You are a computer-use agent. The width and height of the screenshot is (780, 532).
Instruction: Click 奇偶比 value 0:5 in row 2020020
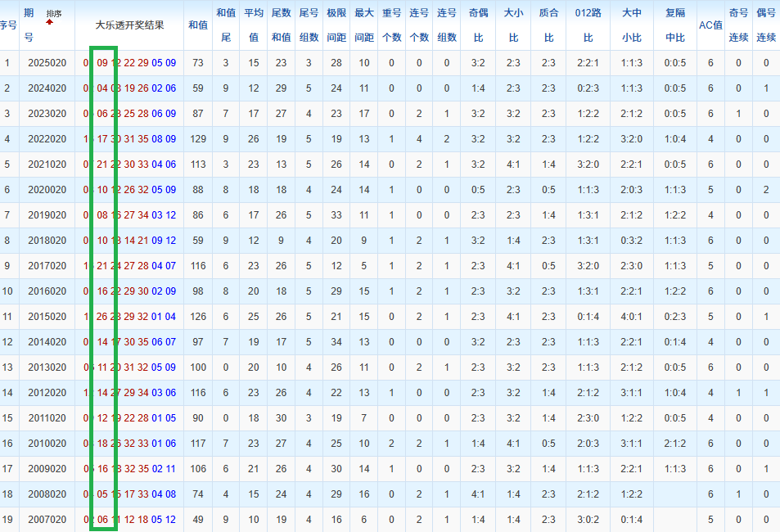(x=478, y=190)
